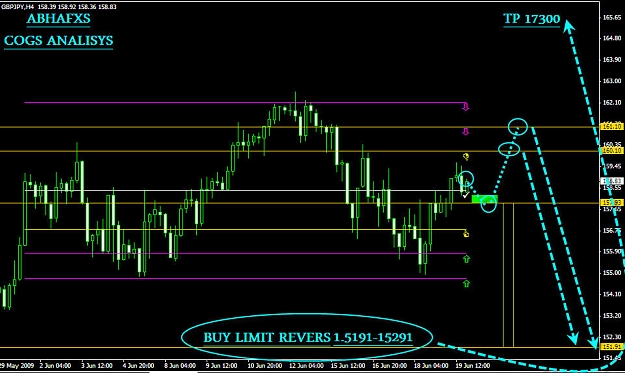Viewport: 625px width, 373px height.
Task: Click the yellow 160.10 price label
Action: click(612, 151)
